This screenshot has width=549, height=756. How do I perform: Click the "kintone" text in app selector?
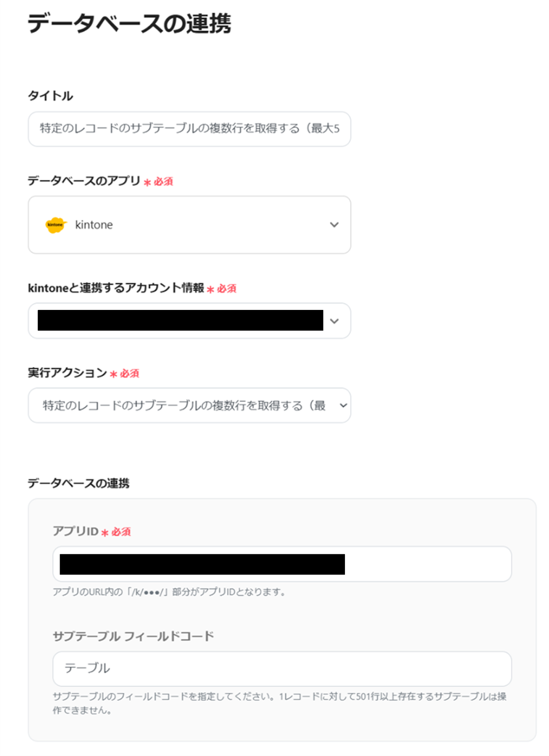click(x=94, y=225)
